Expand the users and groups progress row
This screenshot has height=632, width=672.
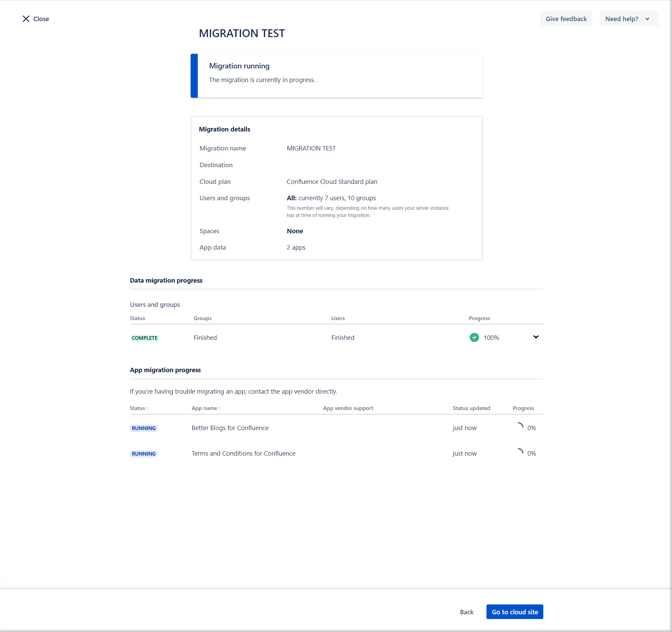pos(536,337)
